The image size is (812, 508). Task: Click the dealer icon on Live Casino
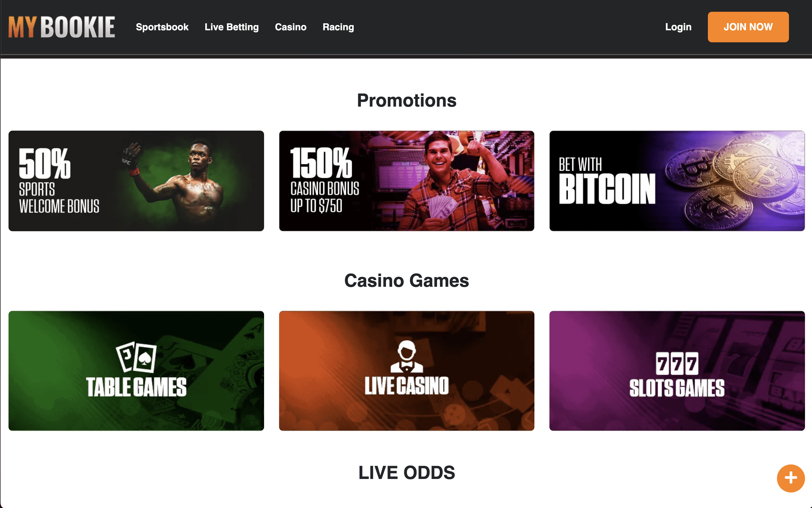(407, 356)
